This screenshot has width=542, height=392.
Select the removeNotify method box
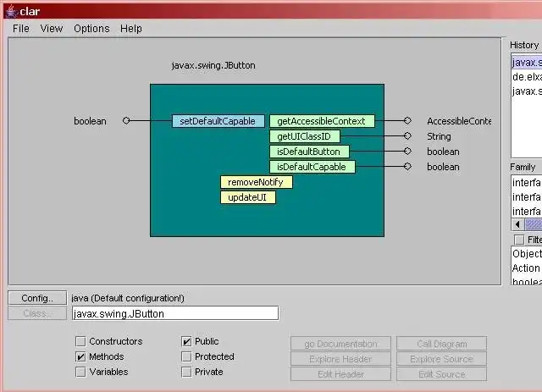pos(256,182)
